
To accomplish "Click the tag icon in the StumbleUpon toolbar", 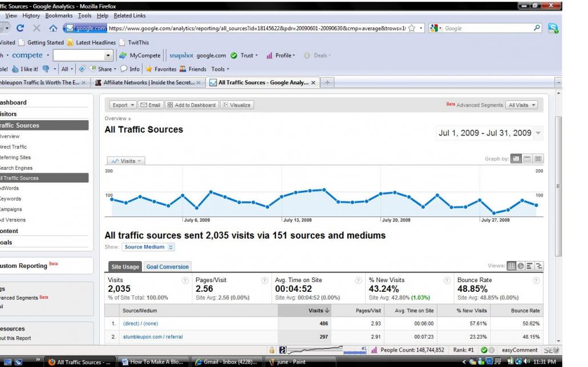I will click(82, 69).
